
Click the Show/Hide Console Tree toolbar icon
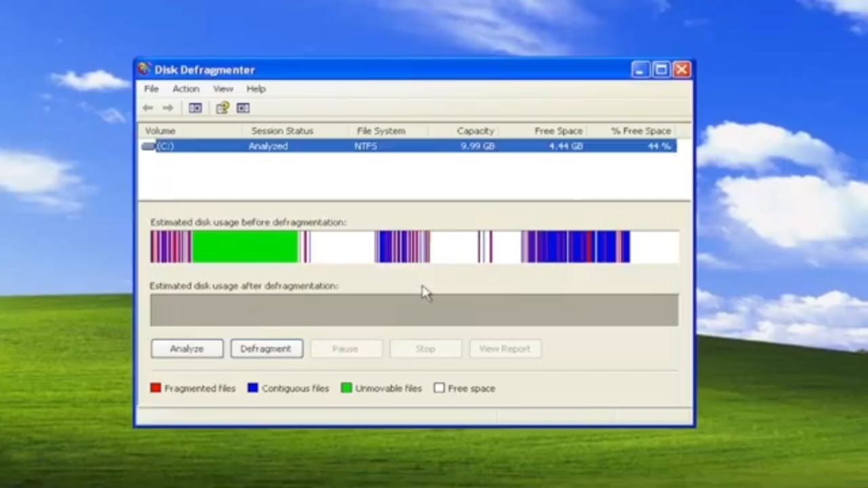(x=195, y=108)
